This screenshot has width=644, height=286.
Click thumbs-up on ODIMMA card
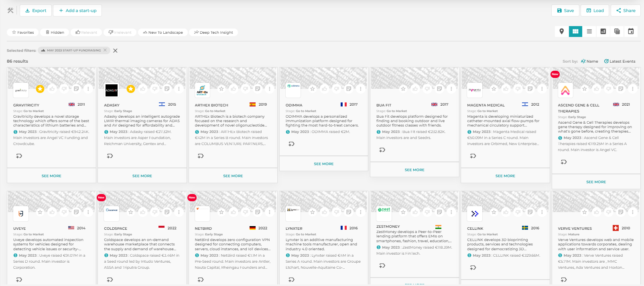coord(325,89)
